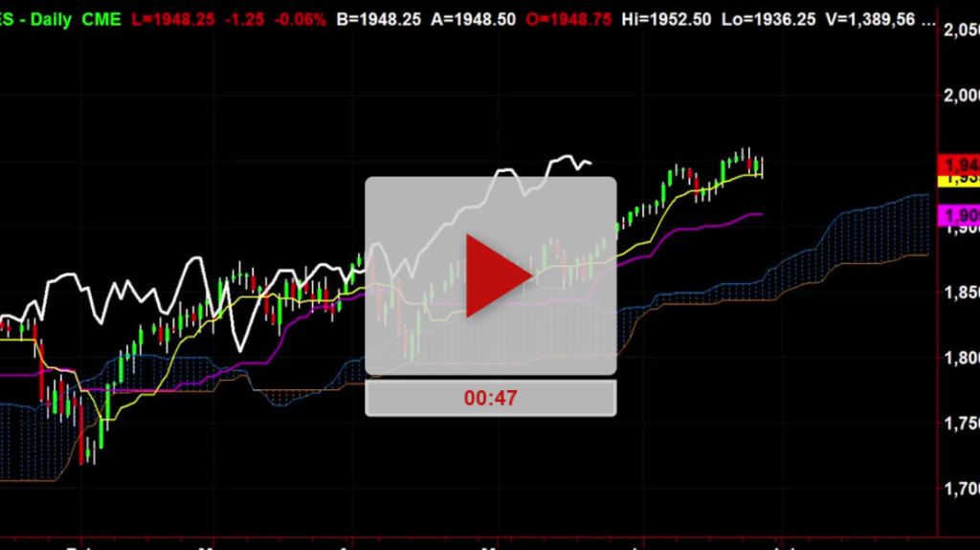980x550 pixels.
Task: Click the magenta price tag on price axis
Action: point(961,214)
